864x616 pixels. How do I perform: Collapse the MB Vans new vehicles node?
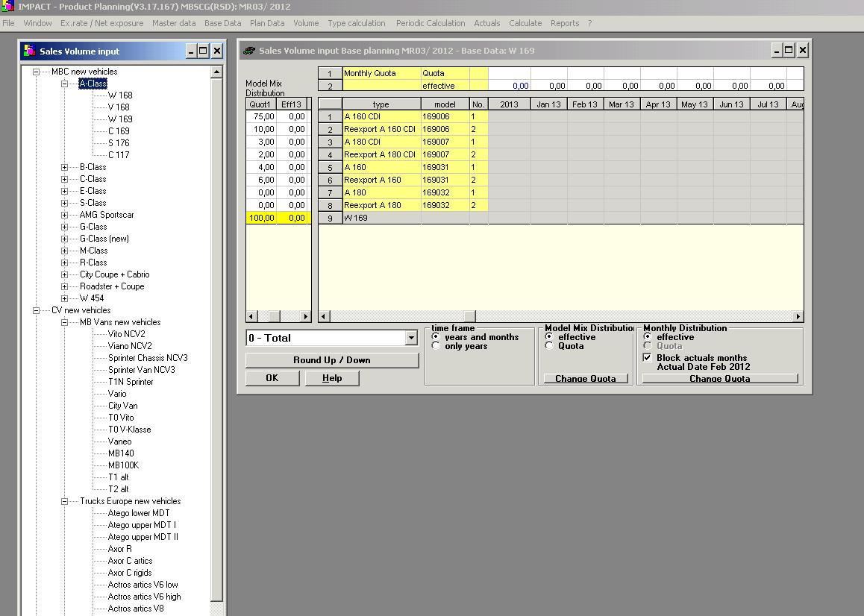tap(64, 322)
